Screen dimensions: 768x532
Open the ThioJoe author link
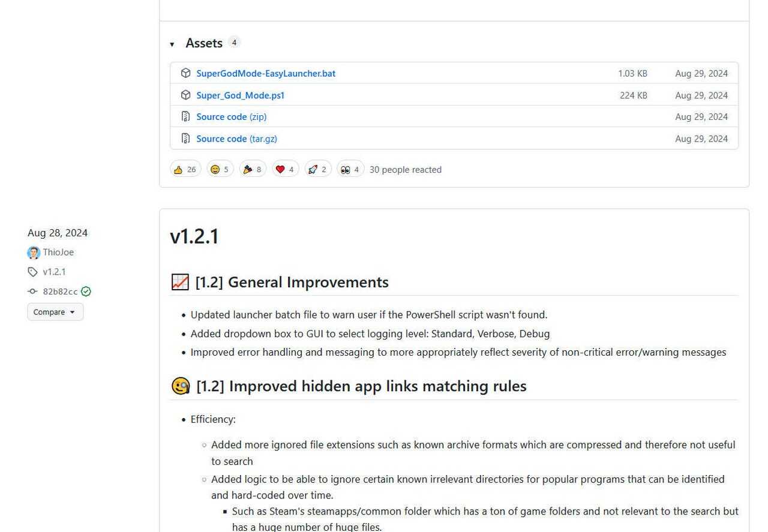click(58, 253)
